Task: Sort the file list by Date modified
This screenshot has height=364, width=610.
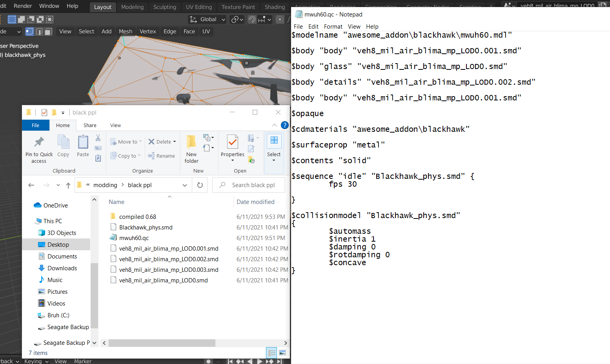Action: click(255, 202)
